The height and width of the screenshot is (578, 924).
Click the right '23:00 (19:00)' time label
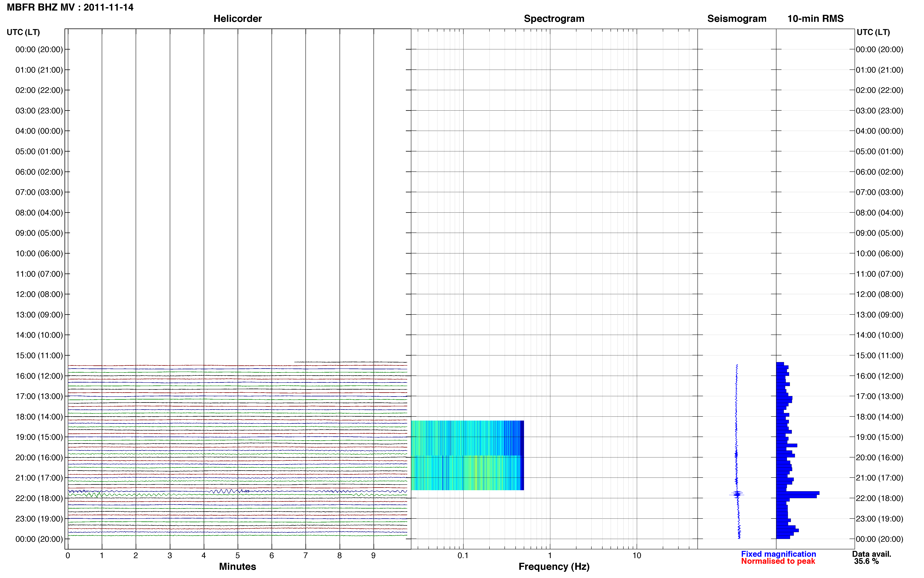(x=879, y=519)
